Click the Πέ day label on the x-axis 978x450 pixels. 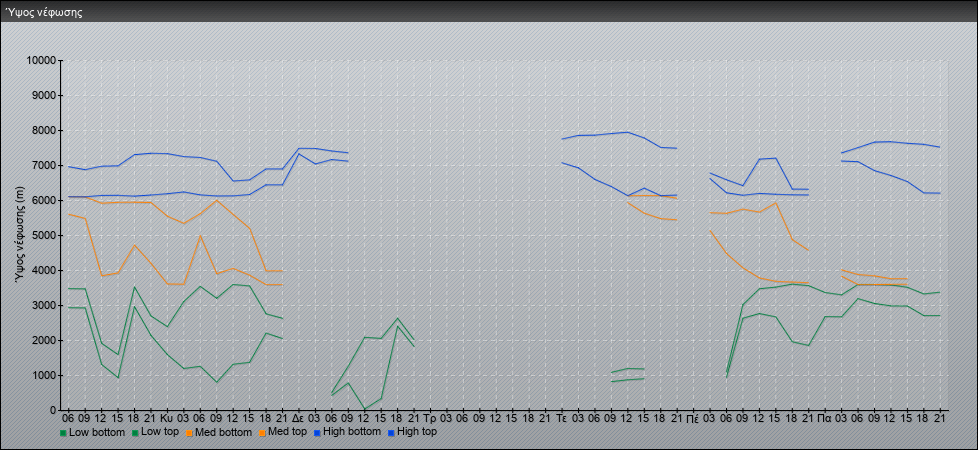[x=693, y=418]
